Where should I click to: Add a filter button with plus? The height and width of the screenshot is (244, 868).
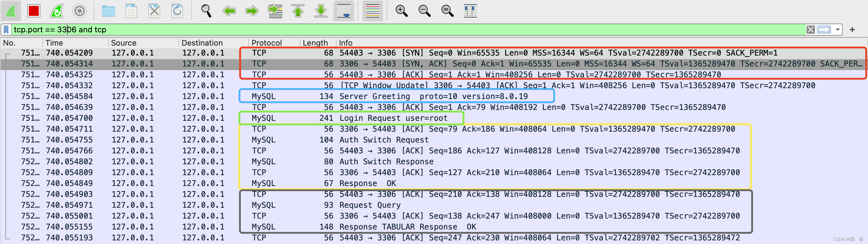pyautogui.click(x=852, y=30)
